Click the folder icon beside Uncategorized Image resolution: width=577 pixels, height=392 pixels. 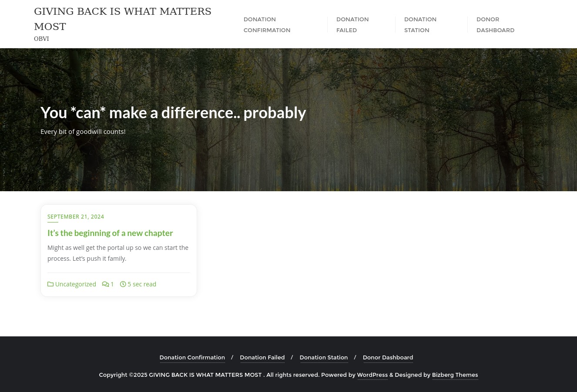coord(50,284)
